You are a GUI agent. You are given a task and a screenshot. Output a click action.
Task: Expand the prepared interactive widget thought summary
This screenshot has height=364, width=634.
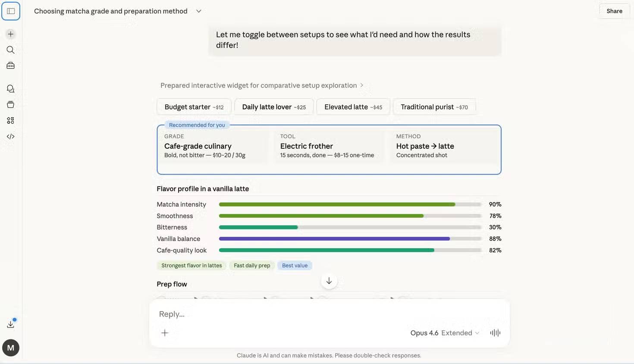click(x=262, y=85)
